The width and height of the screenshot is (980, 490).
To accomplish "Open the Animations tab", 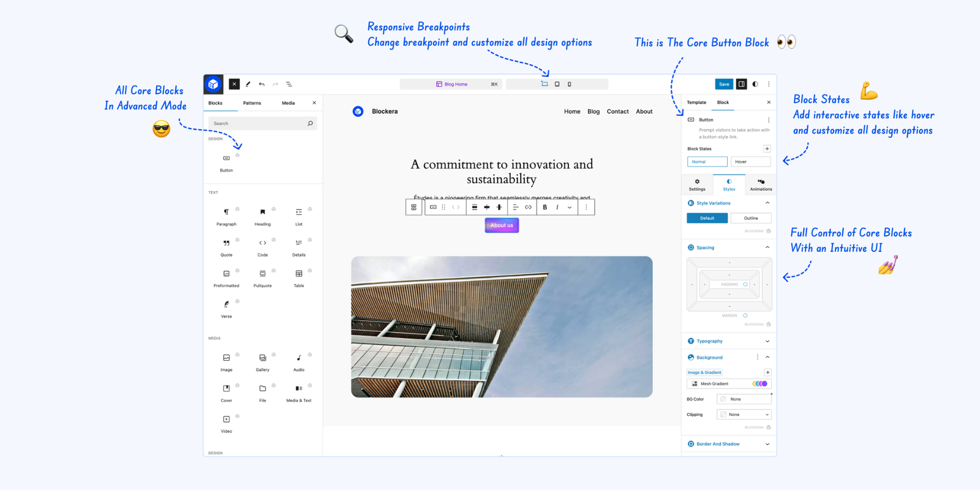I will [x=761, y=184].
